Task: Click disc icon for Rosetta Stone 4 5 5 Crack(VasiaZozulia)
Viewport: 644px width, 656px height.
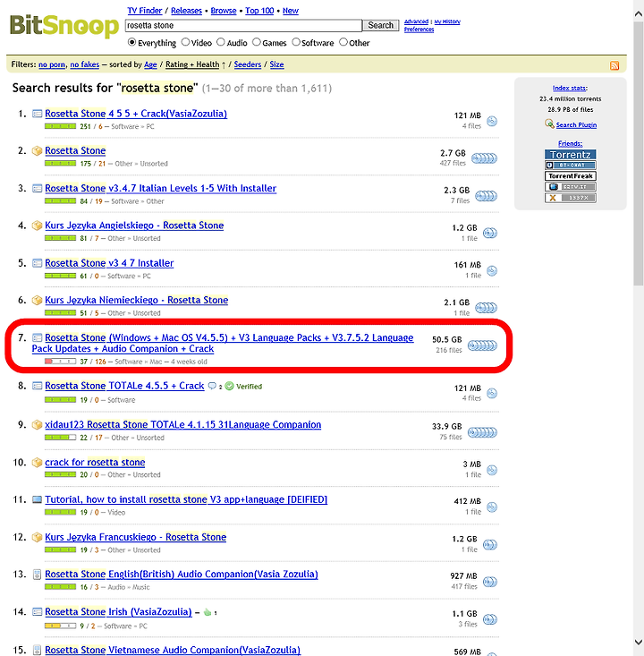Action: 492,121
